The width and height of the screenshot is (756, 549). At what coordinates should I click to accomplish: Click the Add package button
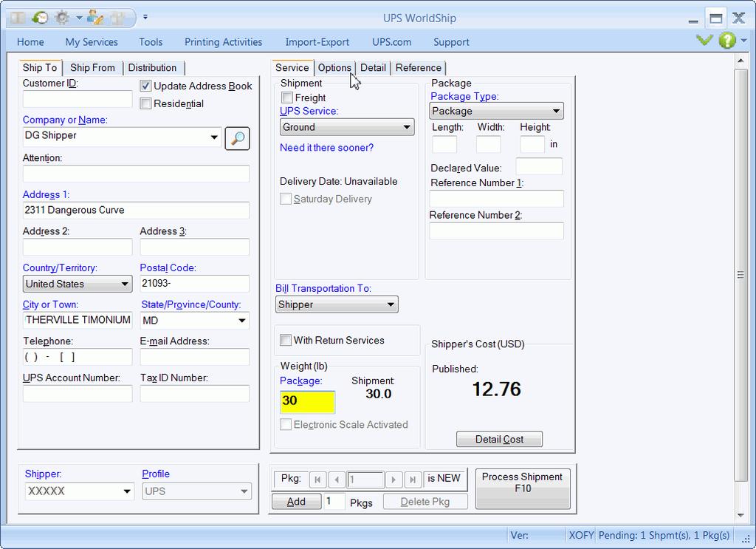[x=296, y=502]
